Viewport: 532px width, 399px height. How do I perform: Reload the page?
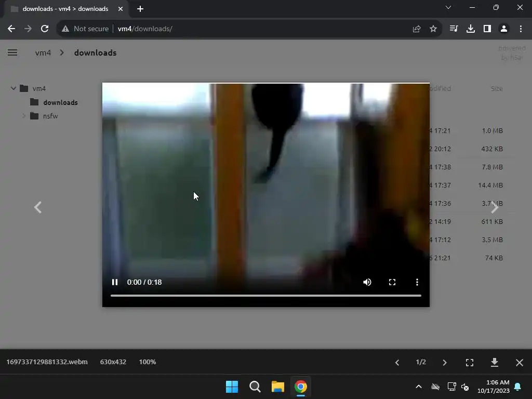pos(45,29)
